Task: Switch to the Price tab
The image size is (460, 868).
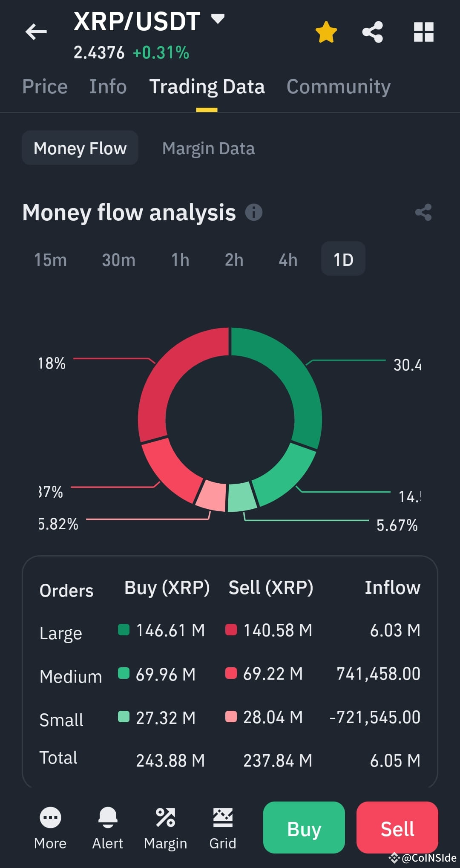Action: 45,87
